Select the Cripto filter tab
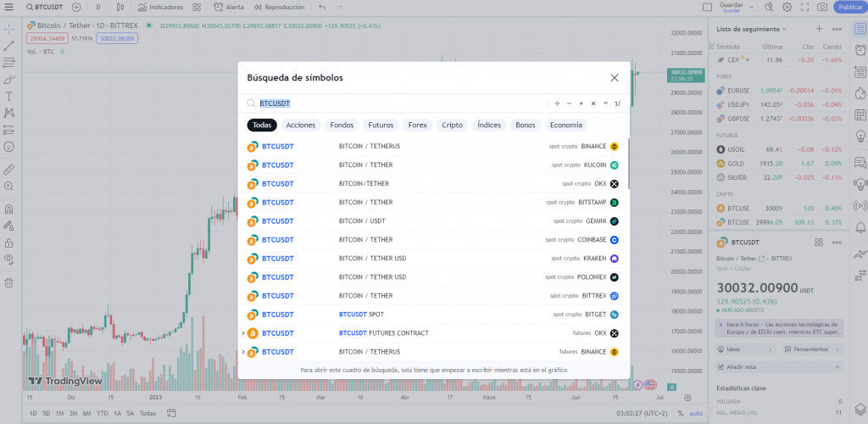Image resolution: width=868 pixels, height=424 pixels. tap(453, 126)
